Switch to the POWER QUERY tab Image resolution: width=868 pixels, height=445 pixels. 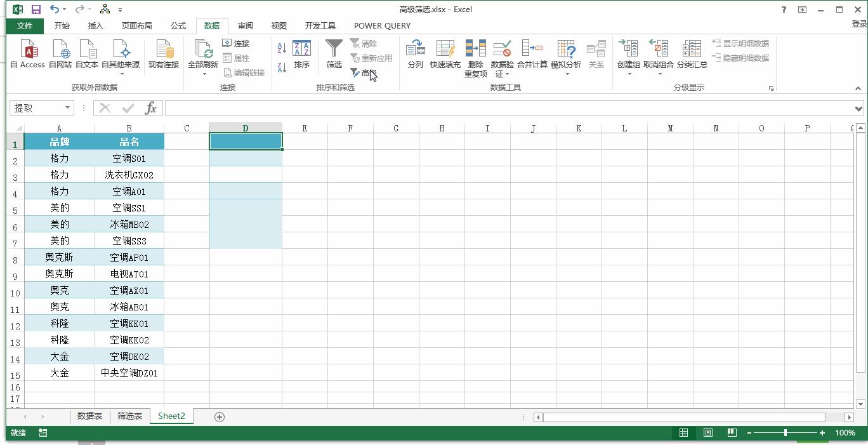click(382, 26)
